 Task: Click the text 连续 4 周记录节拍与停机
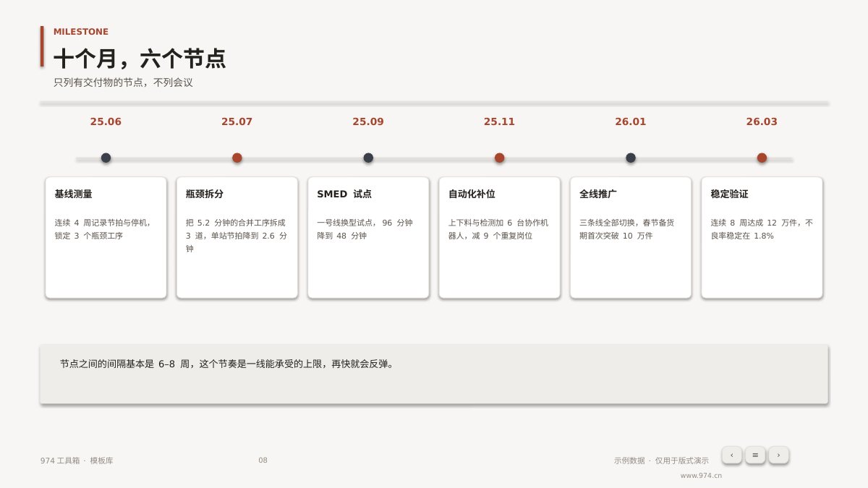tap(103, 223)
